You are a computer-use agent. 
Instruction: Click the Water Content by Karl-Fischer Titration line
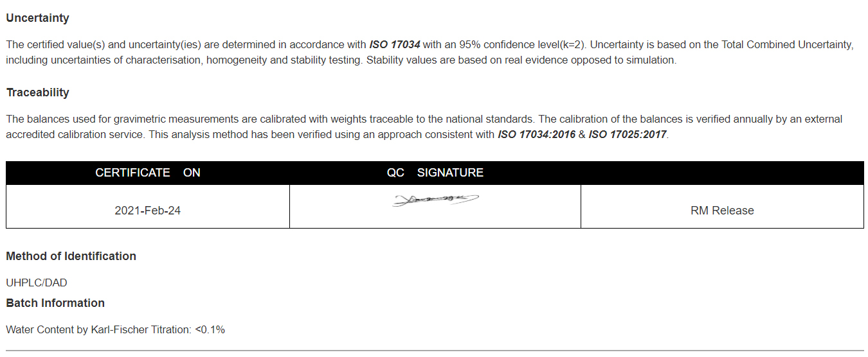pos(116,329)
